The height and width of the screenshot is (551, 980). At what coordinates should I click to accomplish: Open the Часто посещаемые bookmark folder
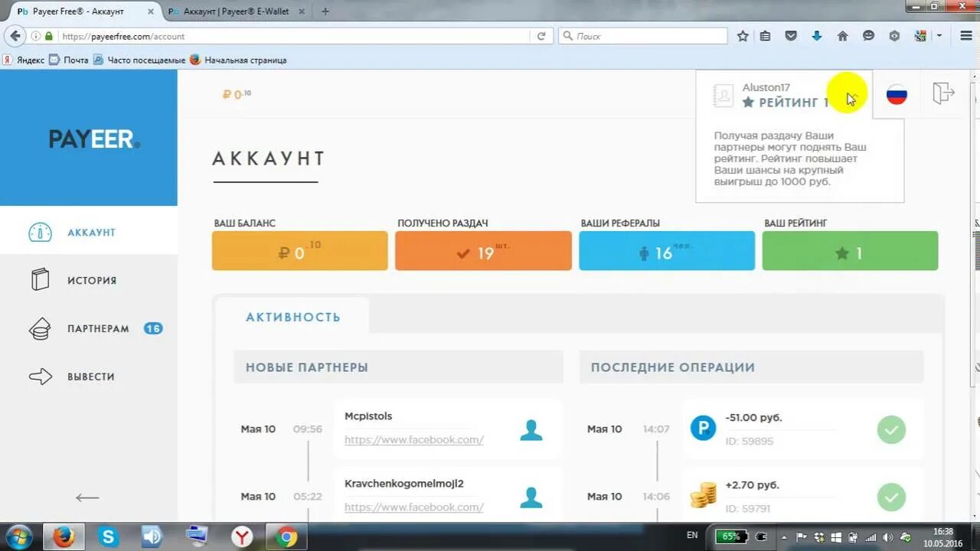pyautogui.click(x=139, y=60)
